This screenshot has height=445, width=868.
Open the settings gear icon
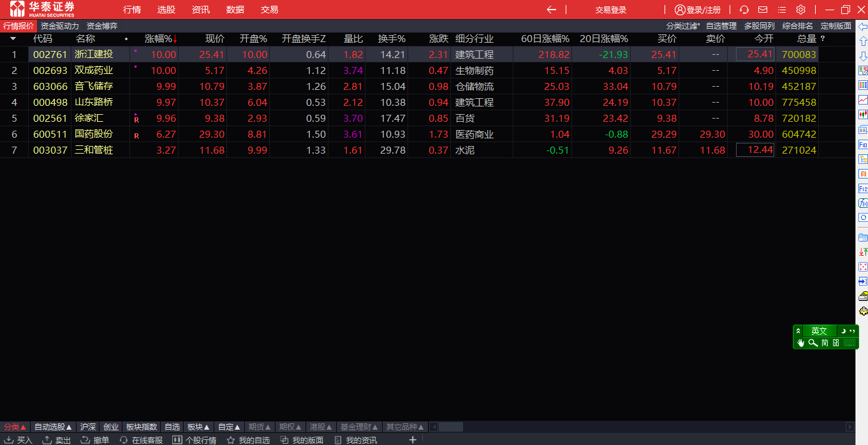click(x=800, y=9)
